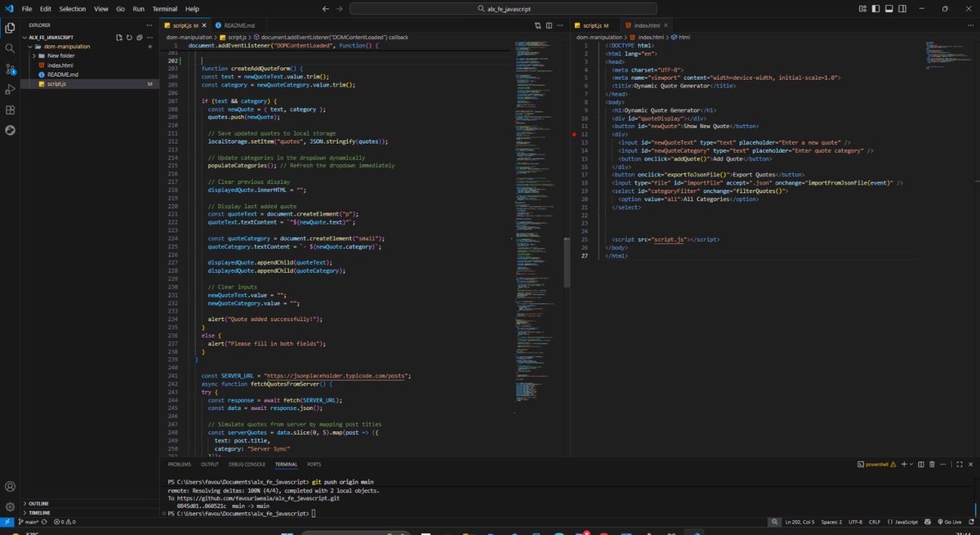Split the terminal panel
Image resolution: width=980 pixels, height=535 pixels.
point(920,464)
